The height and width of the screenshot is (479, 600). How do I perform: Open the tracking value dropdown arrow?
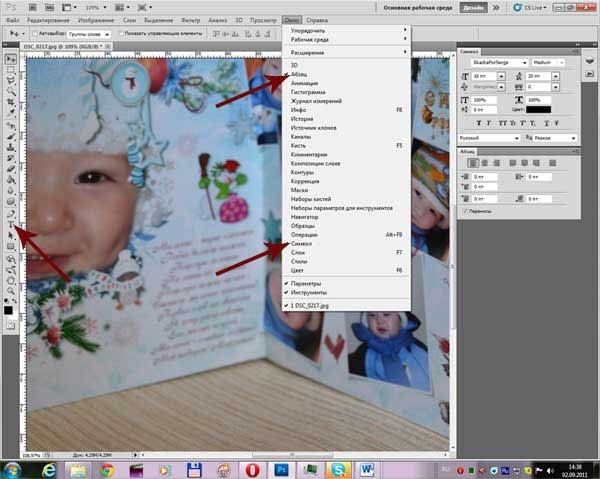point(555,87)
